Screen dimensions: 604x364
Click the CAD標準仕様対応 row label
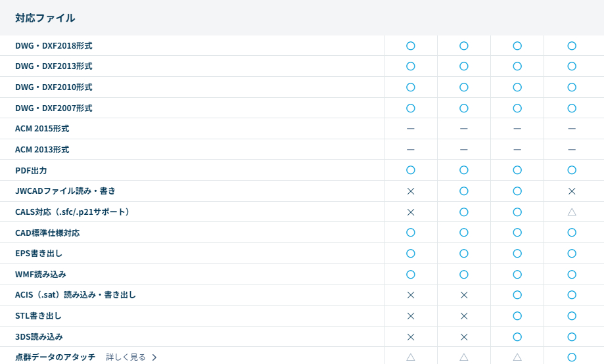(x=47, y=233)
